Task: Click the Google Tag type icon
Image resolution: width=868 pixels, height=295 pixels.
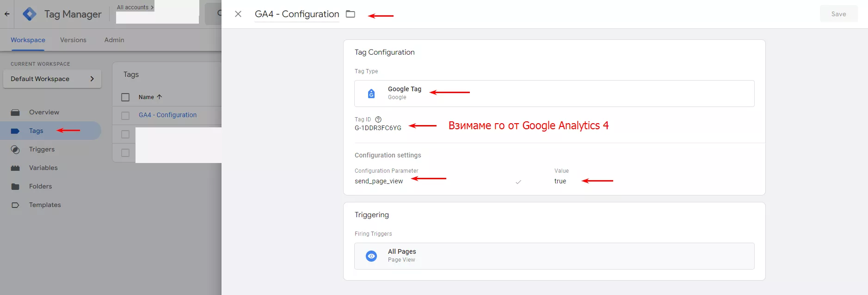Action: pyautogui.click(x=371, y=94)
